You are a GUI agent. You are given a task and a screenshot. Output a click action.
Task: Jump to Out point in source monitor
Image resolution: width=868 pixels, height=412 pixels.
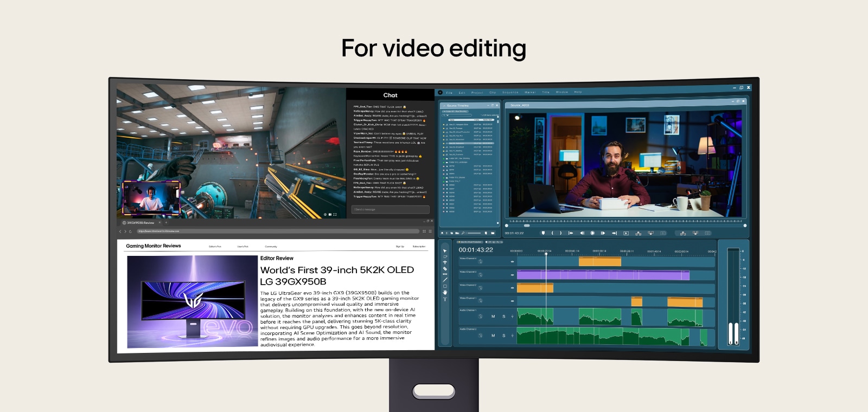coord(614,233)
